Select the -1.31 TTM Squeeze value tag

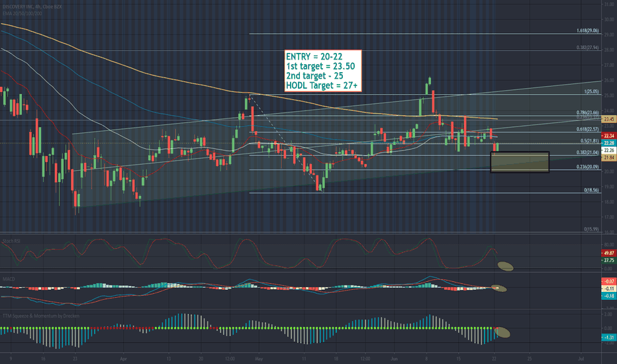coord(609,338)
